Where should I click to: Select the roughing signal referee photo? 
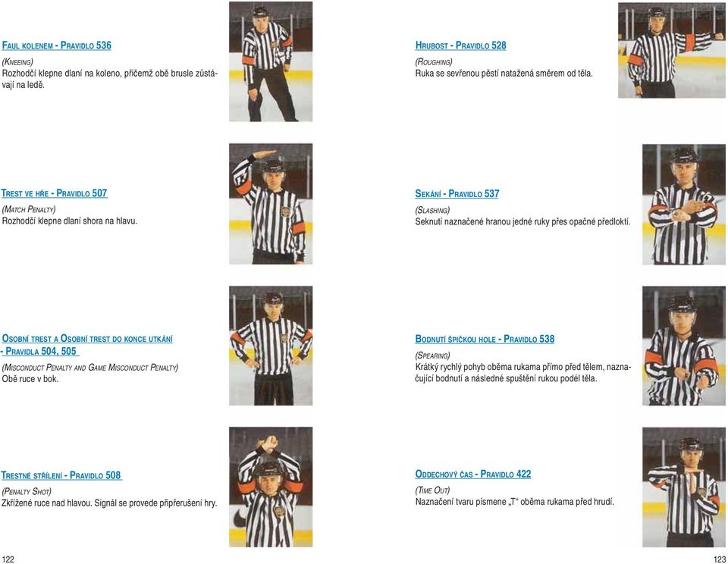coord(671,50)
